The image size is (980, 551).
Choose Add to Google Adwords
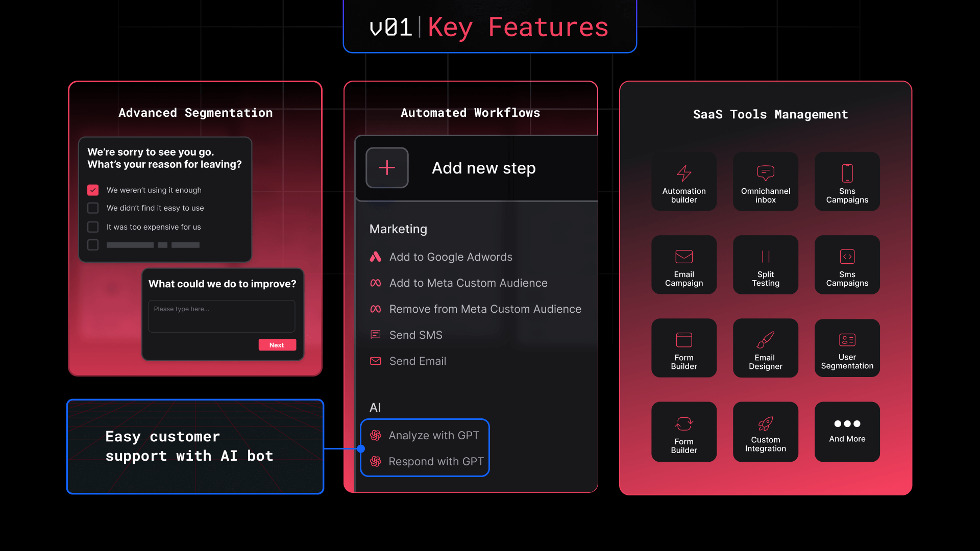click(x=450, y=257)
